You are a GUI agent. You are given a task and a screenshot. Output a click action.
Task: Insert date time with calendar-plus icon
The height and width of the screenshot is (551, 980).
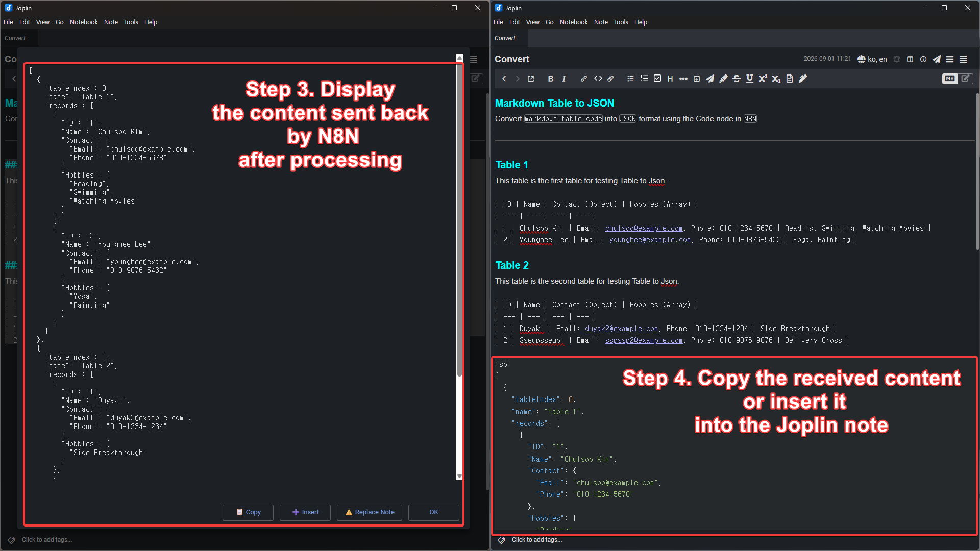point(697,79)
